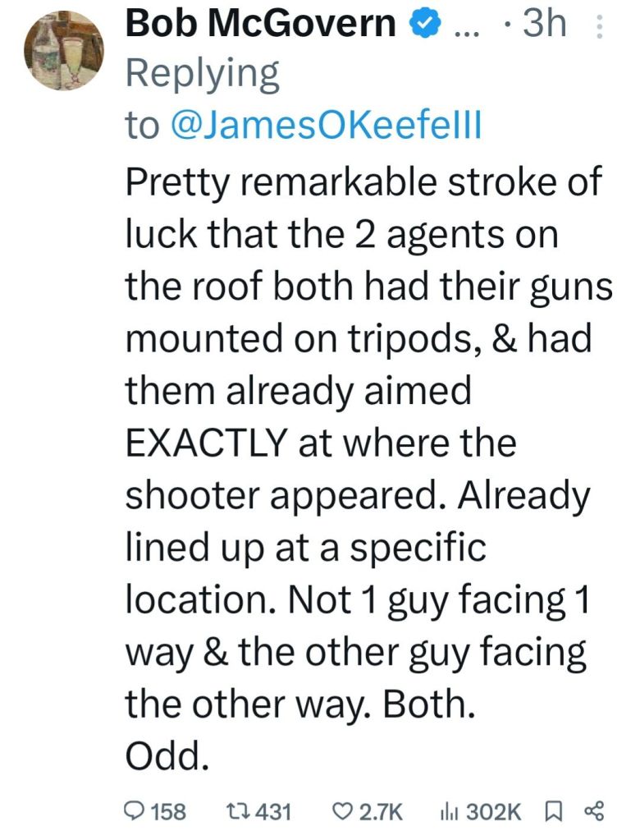Open the tweet's more options menu

pyautogui.click(x=599, y=30)
